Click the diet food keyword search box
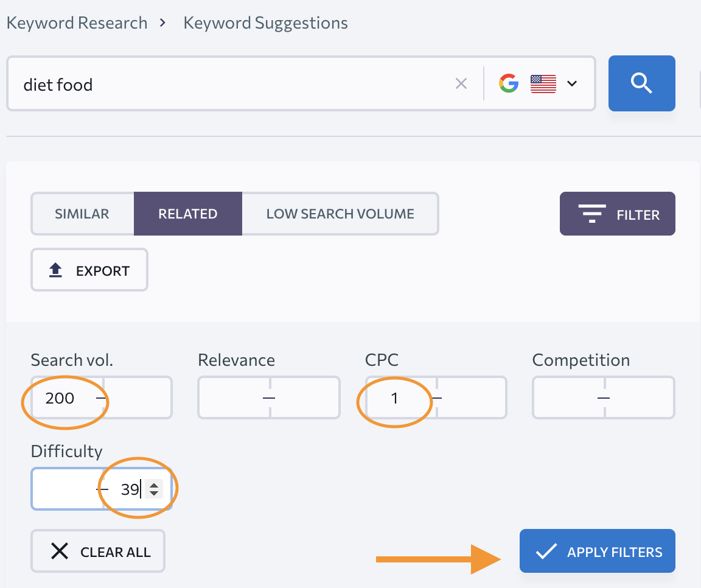The image size is (701, 588). coord(231,84)
